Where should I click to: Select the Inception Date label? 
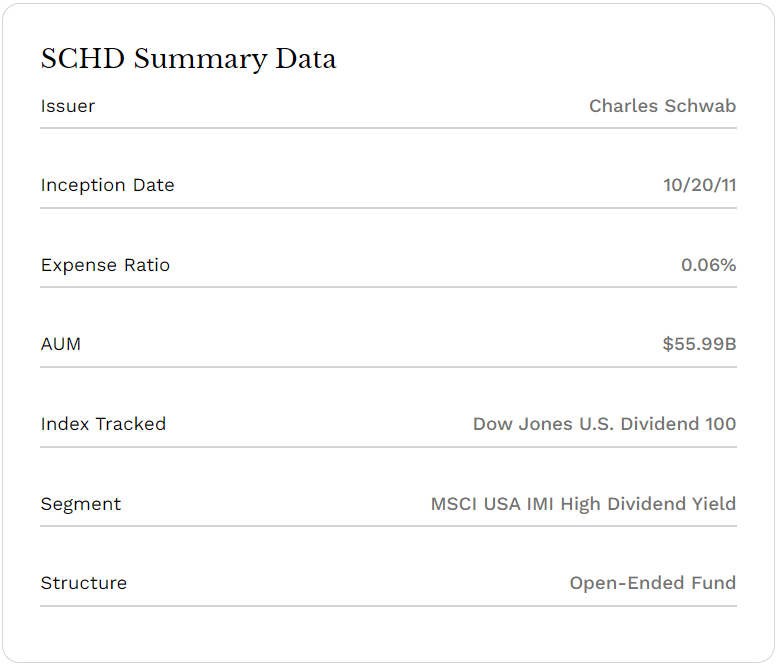(x=108, y=185)
